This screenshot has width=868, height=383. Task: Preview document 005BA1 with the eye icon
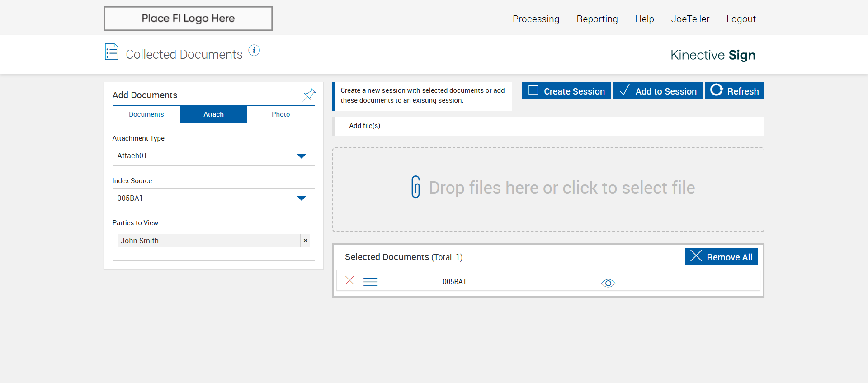coord(608,283)
